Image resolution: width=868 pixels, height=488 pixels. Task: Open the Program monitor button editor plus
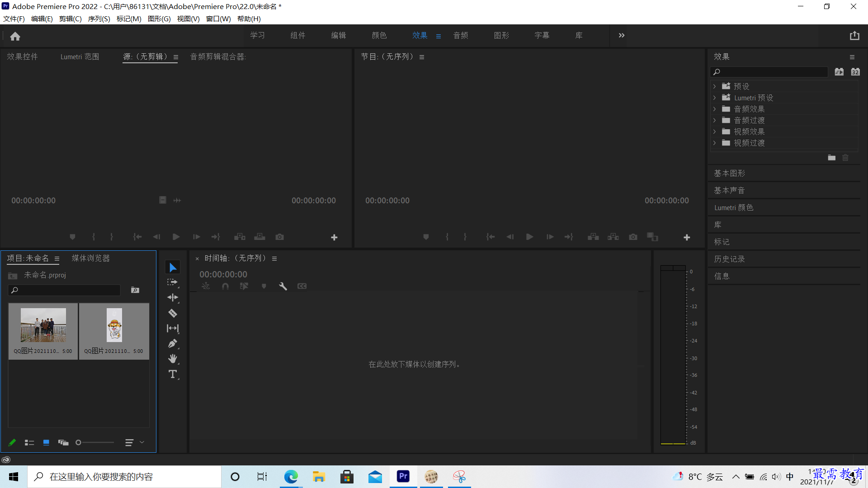coord(687,237)
